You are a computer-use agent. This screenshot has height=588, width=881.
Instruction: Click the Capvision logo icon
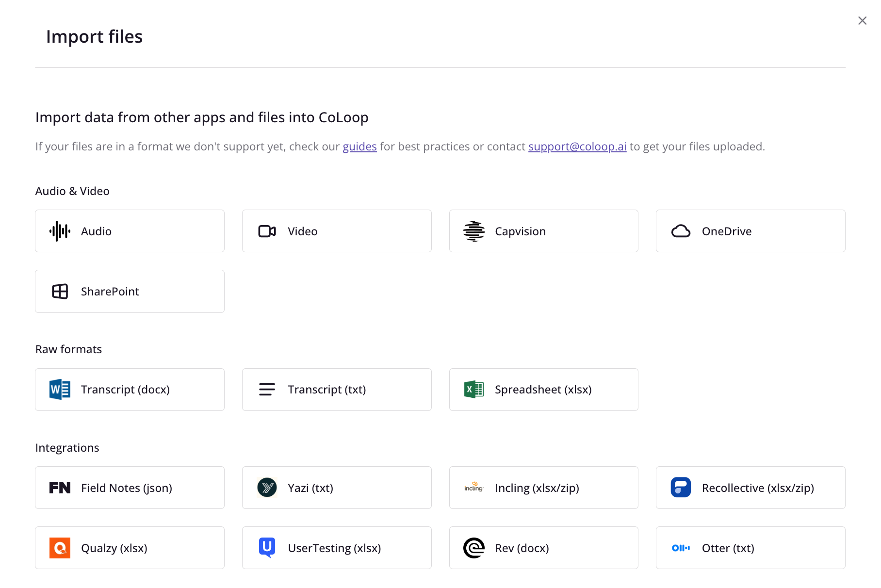474,231
